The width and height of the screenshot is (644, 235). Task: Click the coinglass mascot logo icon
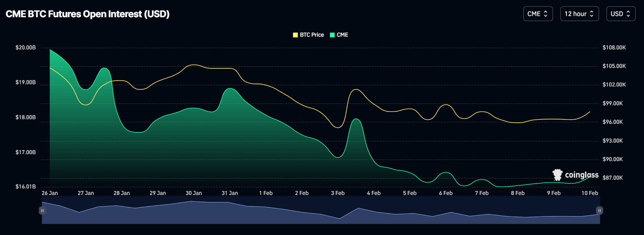(558, 175)
